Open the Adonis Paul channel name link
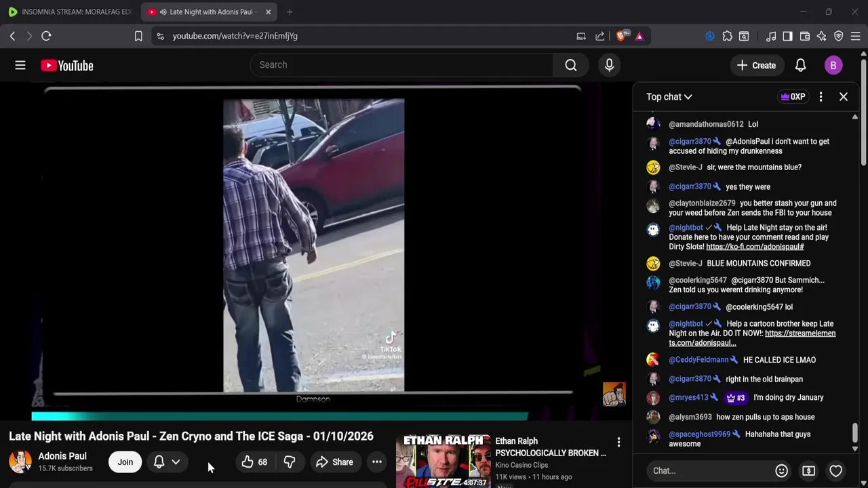Viewport: 868px width, 488px height. [x=62, y=456]
